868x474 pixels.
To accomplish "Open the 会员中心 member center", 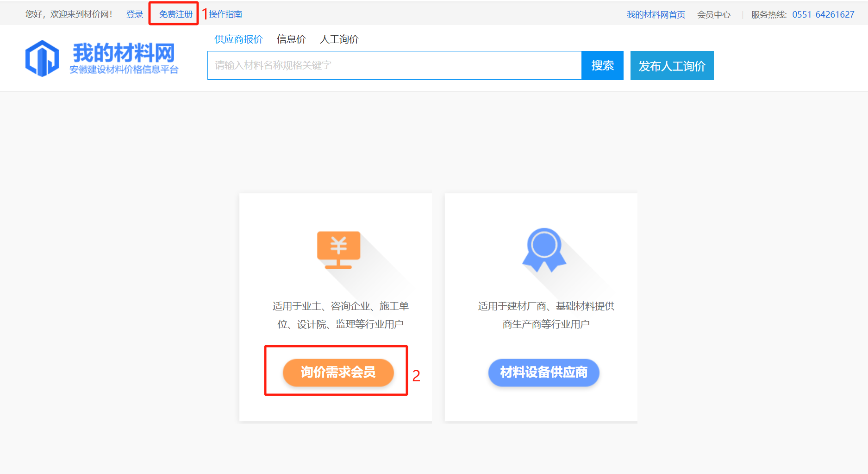I will click(714, 15).
